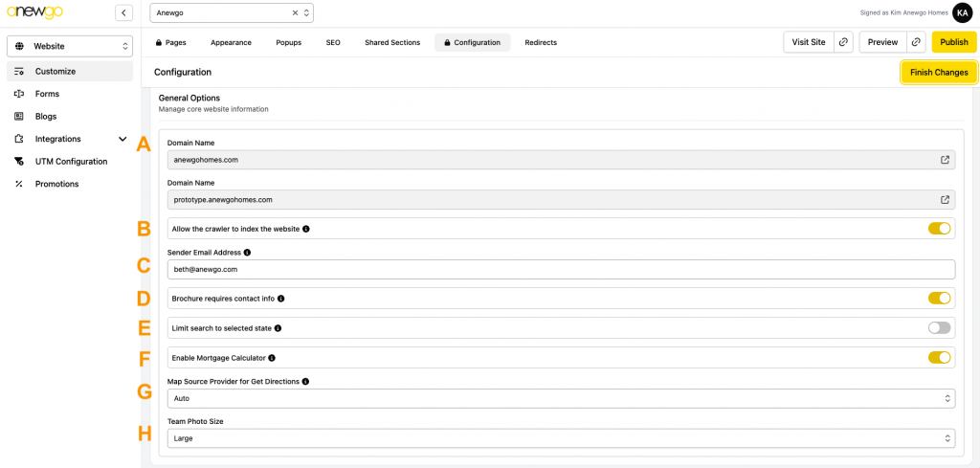This screenshot has height=468, width=980.
Task: Expand the Integrations sidebar menu
Action: (x=122, y=139)
